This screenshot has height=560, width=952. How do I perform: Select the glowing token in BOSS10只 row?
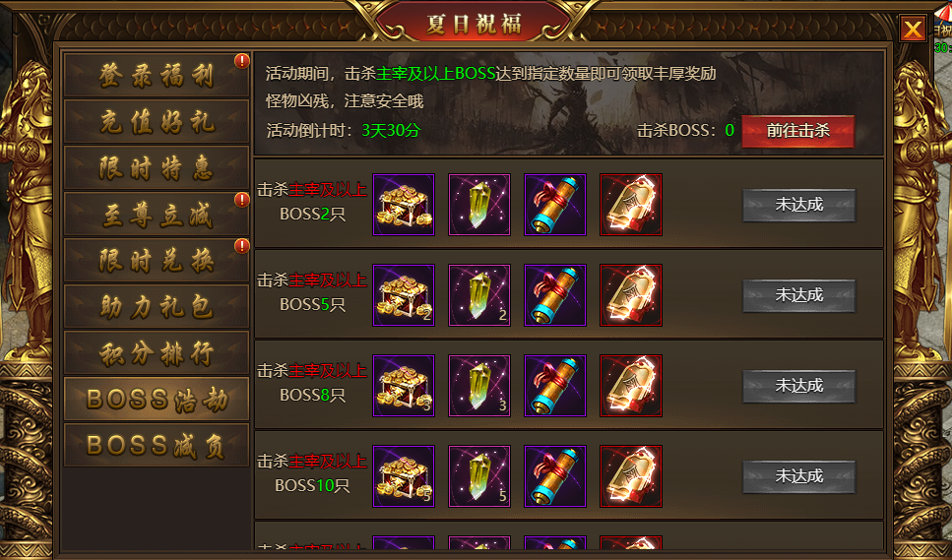point(631,476)
